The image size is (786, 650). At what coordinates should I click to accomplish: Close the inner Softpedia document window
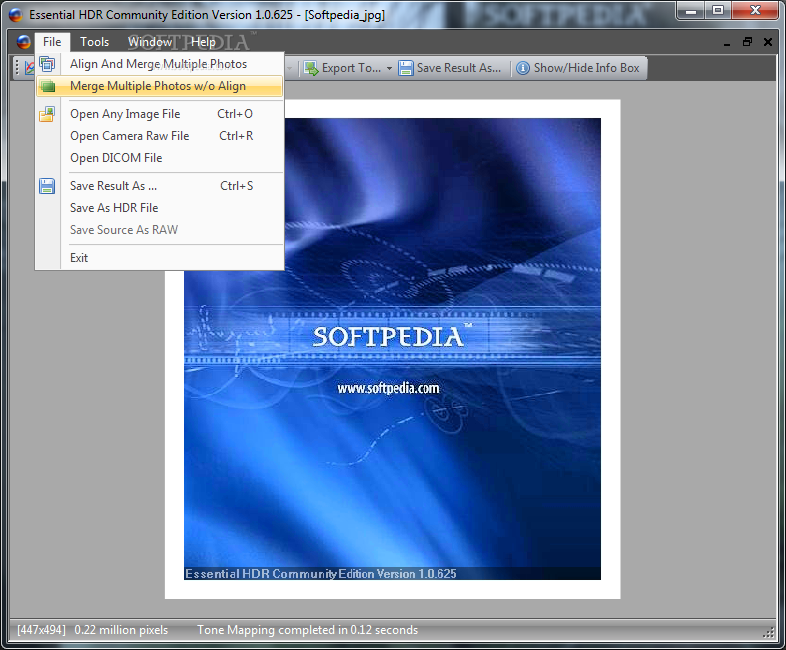[x=768, y=42]
